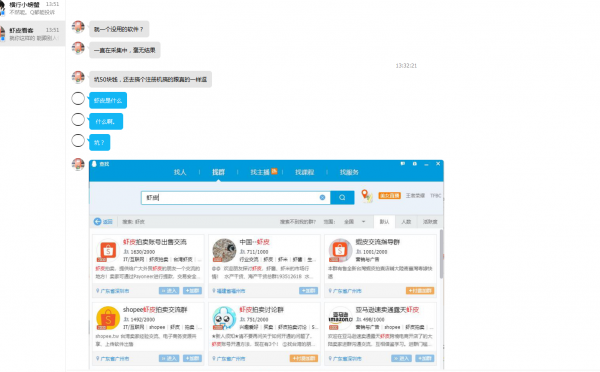Switch to the 找人 tab

[180, 172]
